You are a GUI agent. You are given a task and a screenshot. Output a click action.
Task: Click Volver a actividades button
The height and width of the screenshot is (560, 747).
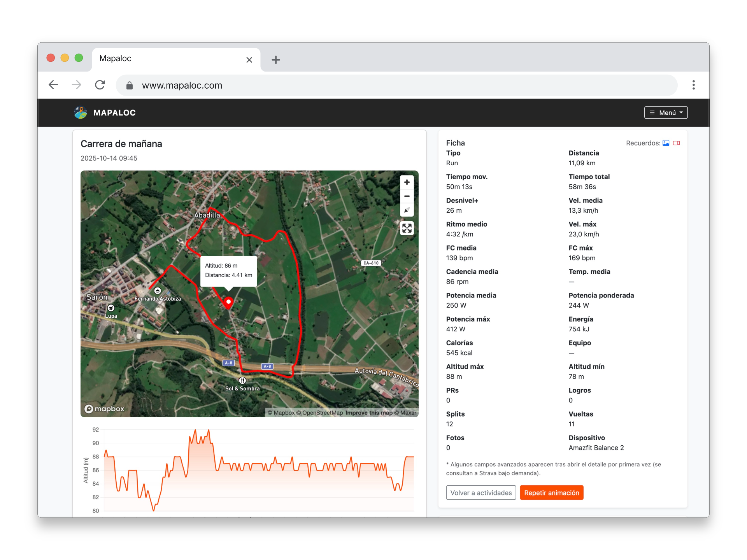[x=481, y=493]
